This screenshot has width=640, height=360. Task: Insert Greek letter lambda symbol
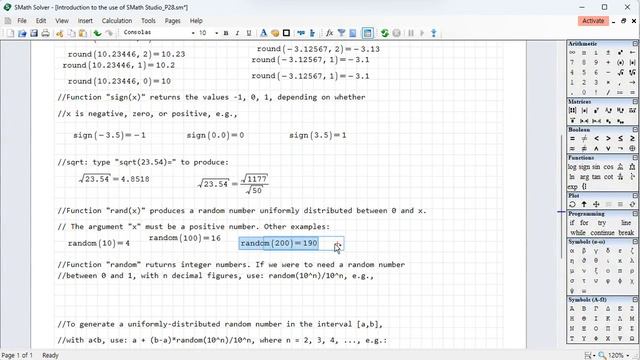(x=632, y=261)
